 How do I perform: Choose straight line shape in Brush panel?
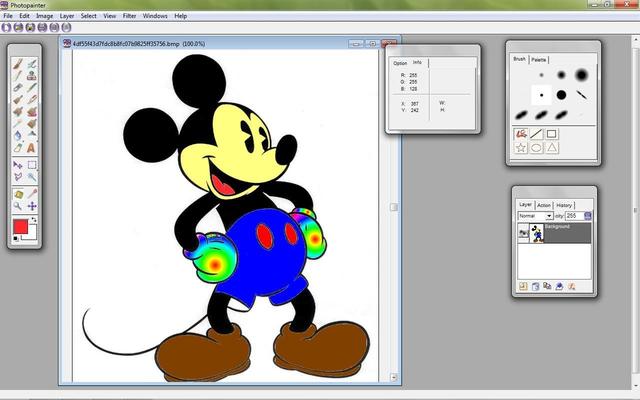[536, 134]
